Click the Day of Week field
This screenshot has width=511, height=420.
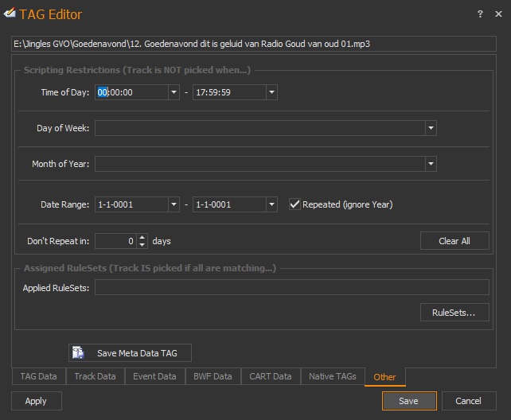(x=260, y=128)
